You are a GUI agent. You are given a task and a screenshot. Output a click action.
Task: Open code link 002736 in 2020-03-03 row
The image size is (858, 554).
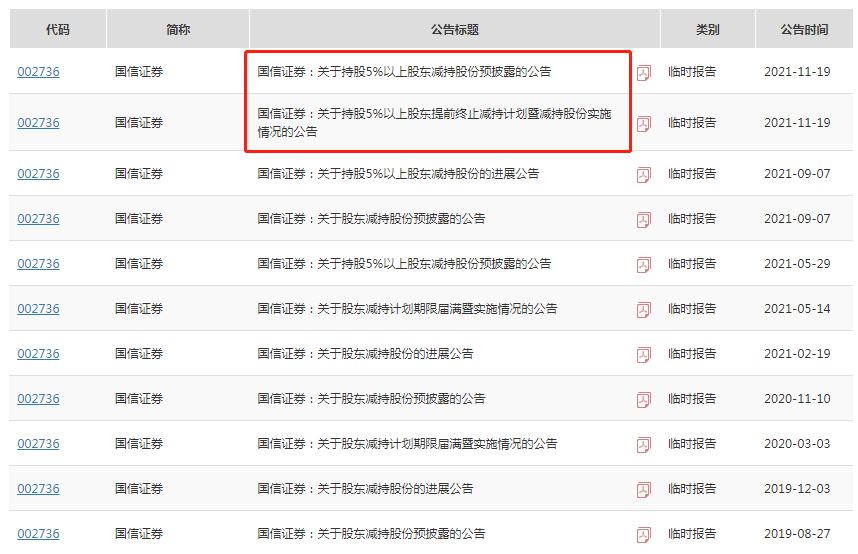point(38,443)
